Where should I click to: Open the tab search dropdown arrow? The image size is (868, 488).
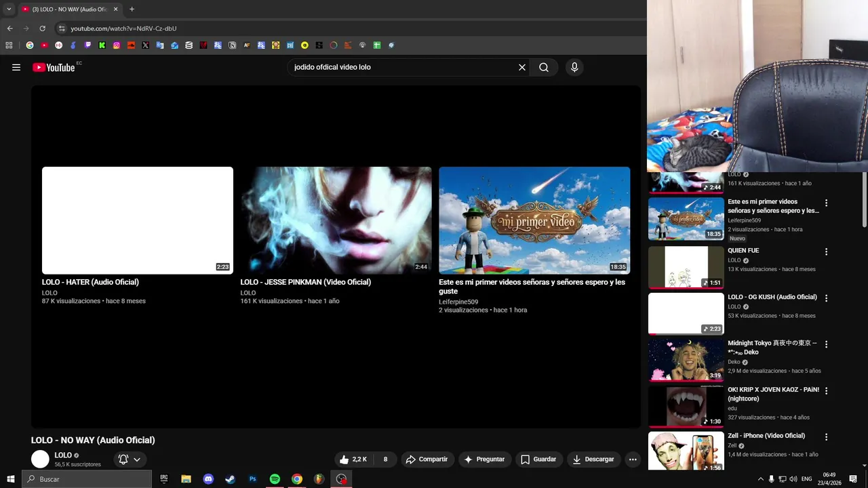click(9, 9)
